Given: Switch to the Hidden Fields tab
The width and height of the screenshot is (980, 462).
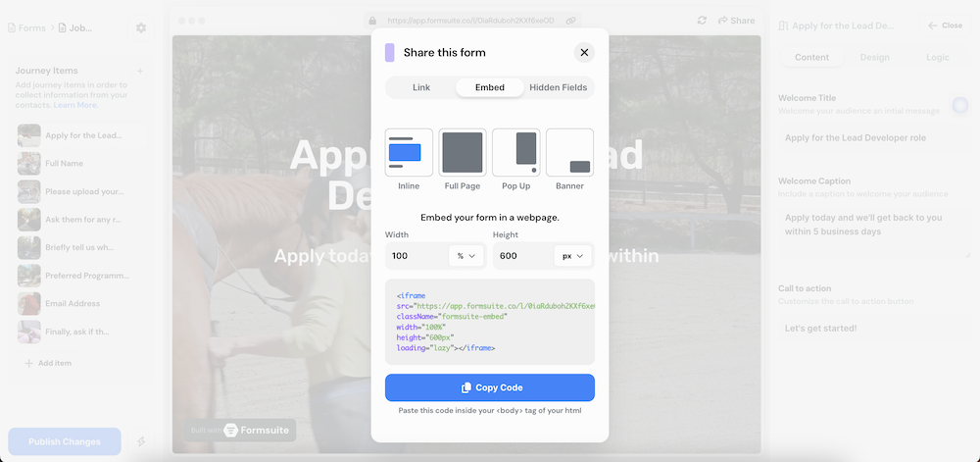Looking at the screenshot, I should [x=558, y=87].
